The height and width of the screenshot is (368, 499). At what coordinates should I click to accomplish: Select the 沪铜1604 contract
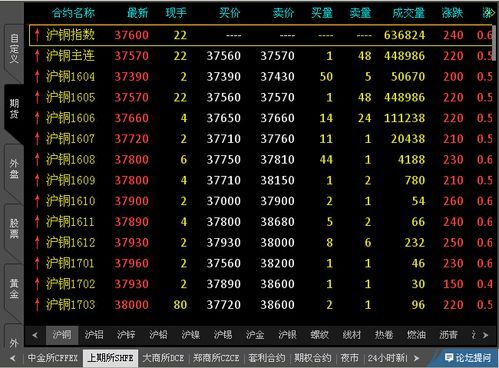click(261, 77)
